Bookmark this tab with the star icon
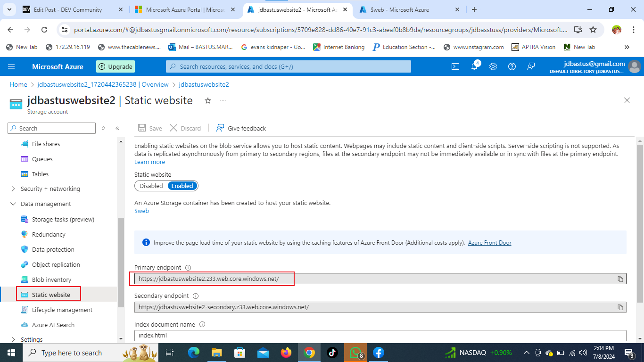 (x=593, y=30)
